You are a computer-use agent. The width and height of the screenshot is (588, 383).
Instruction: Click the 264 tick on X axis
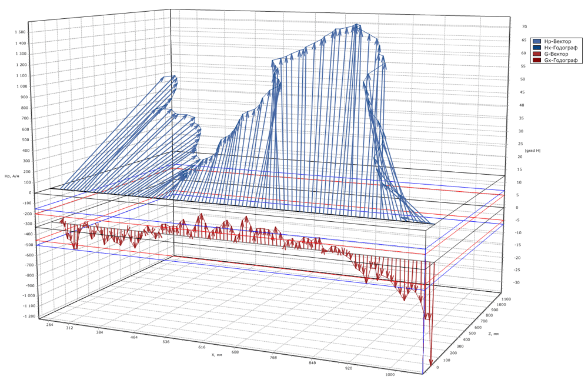pos(50,323)
